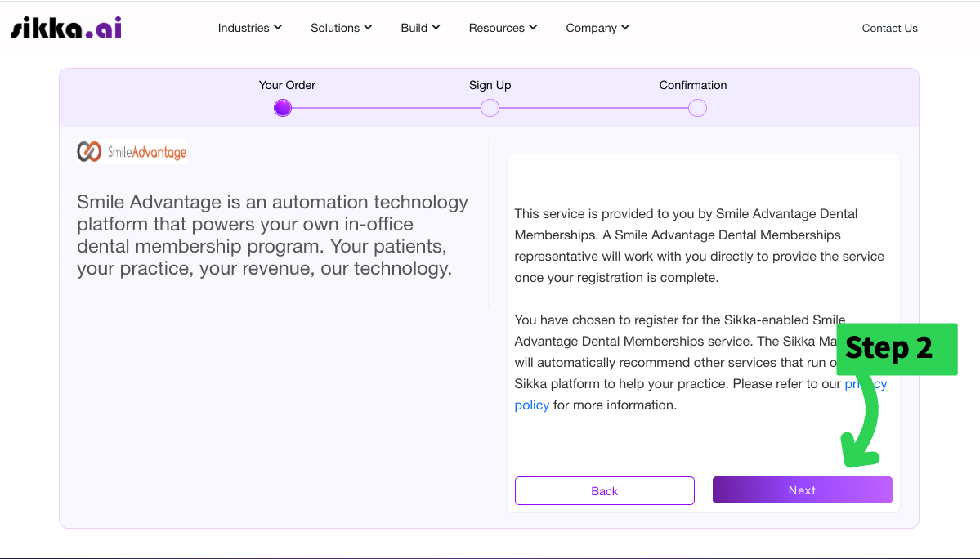Expand the chevron next to Build

(436, 28)
